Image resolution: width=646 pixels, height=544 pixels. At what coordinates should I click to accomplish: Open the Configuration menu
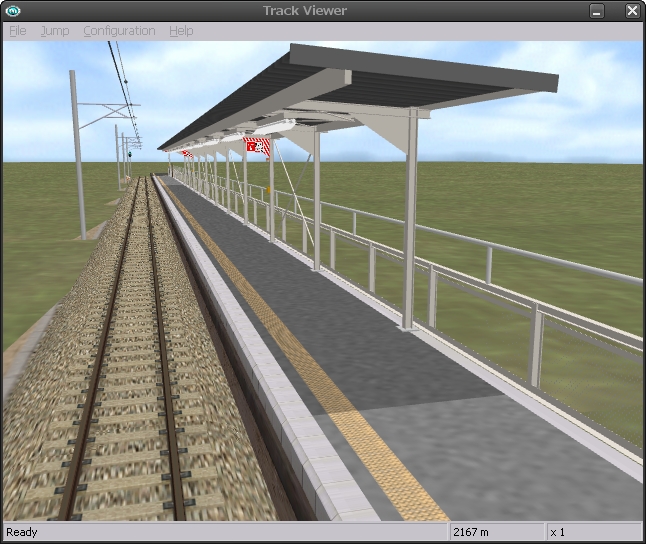click(119, 31)
